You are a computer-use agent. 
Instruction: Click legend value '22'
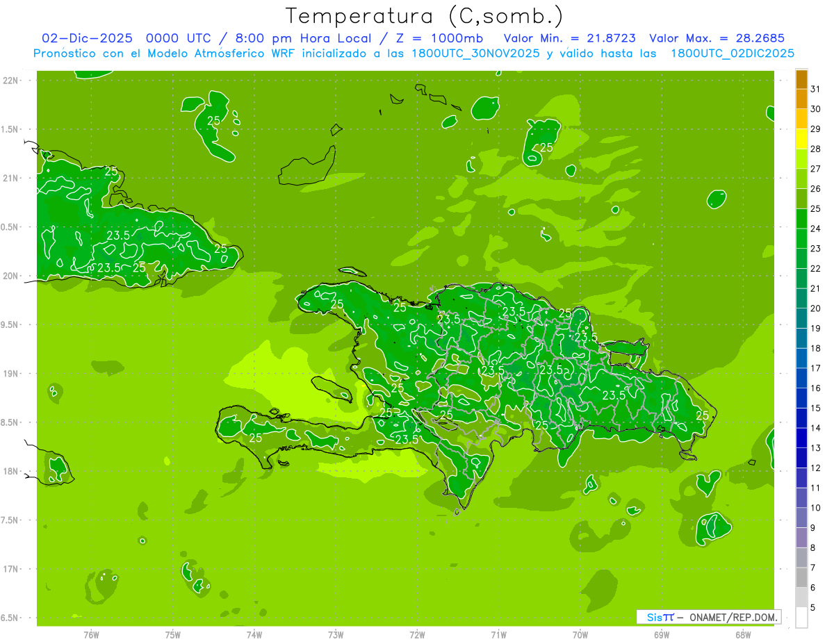815,269
